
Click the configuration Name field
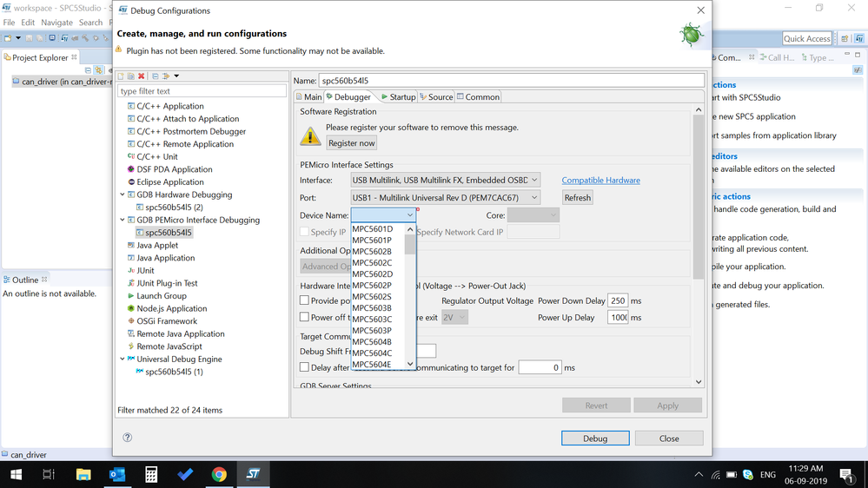pos(512,80)
